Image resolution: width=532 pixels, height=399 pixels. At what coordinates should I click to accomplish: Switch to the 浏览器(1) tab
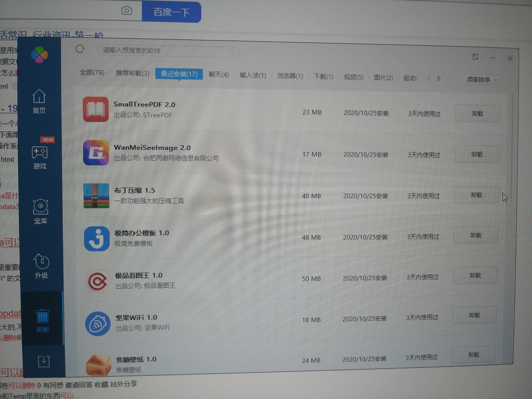click(x=290, y=76)
